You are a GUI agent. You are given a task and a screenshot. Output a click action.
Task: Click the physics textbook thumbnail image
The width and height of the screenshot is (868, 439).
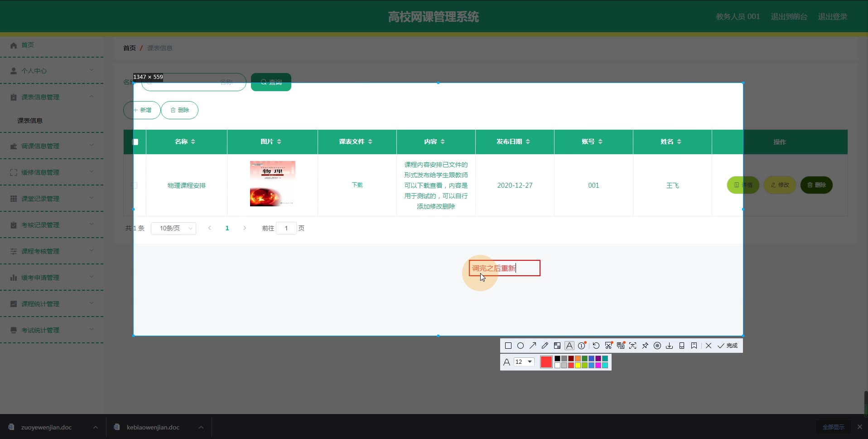[x=273, y=184]
